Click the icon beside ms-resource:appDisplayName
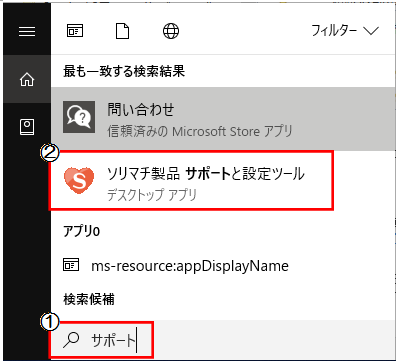Viewport: 401px width, 364px height. pos(71,265)
